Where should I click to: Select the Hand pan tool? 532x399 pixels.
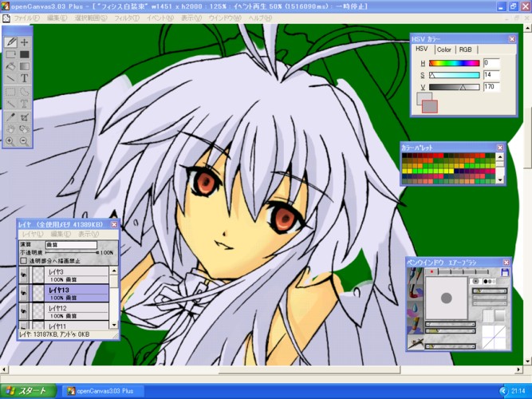(11, 129)
